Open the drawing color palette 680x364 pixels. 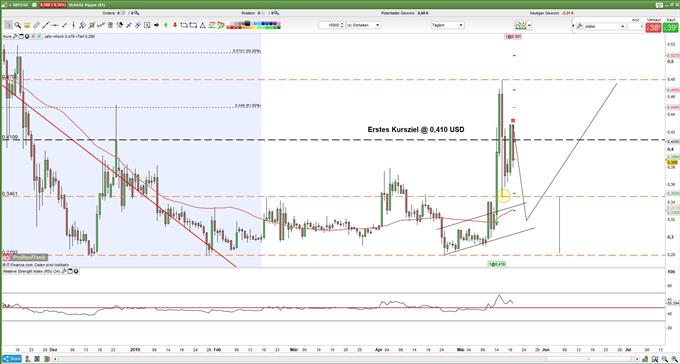click(x=254, y=25)
